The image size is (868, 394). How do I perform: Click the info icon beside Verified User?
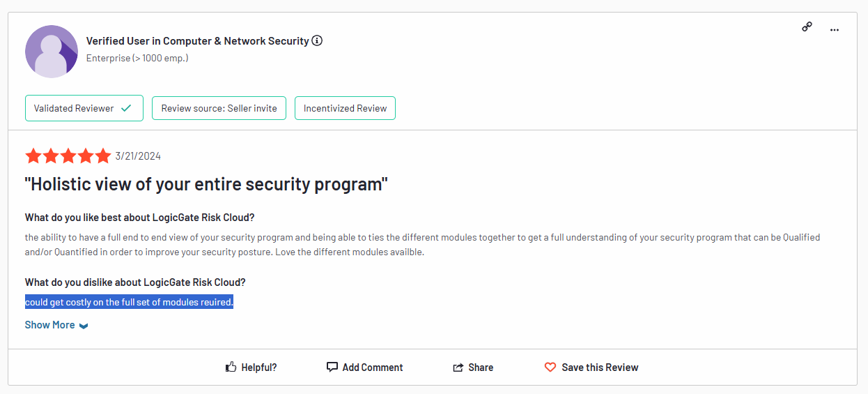[x=317, y=40]
